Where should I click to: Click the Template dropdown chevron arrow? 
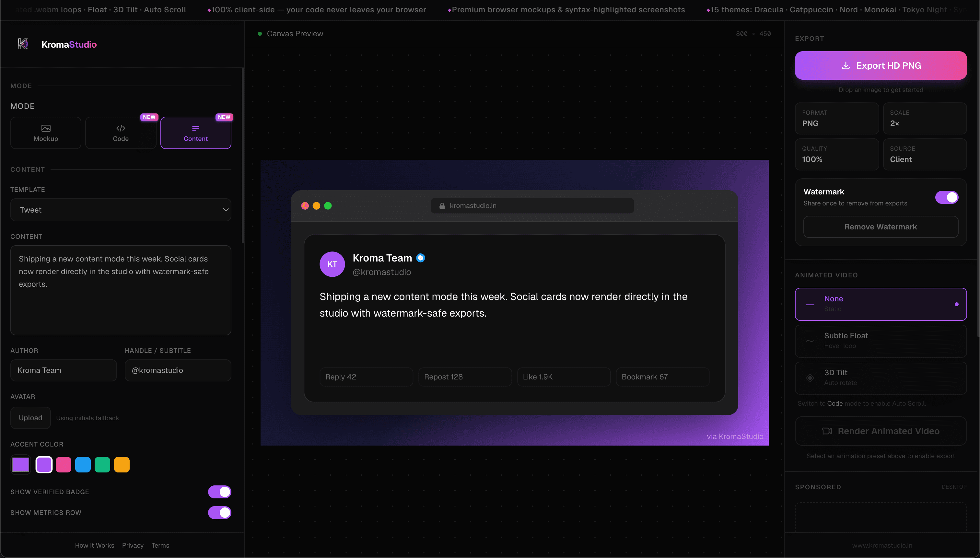[x=226, y=210]
